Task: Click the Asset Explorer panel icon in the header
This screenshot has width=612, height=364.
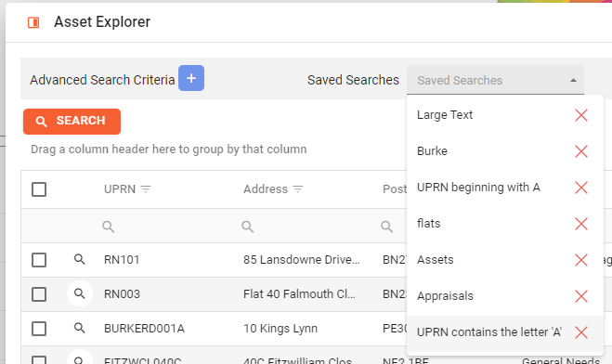Action: (x=33, y=22)
